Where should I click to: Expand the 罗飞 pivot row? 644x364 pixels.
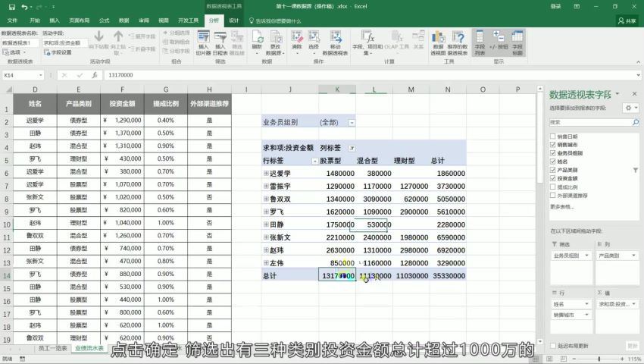click(x=266, y=212)
